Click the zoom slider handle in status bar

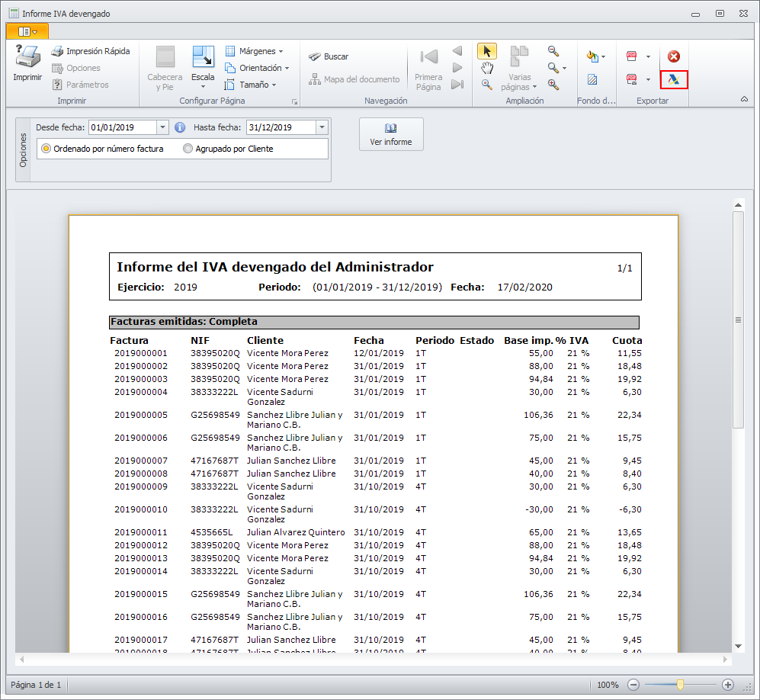click(680, 685)
